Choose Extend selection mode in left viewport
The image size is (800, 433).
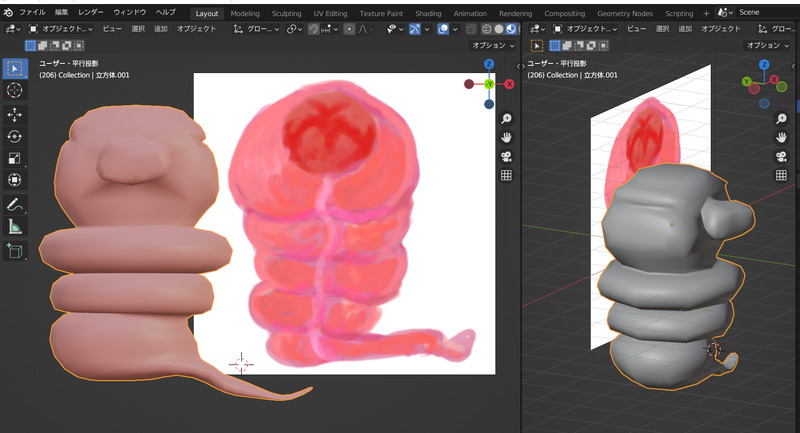(x=43, y=46)
